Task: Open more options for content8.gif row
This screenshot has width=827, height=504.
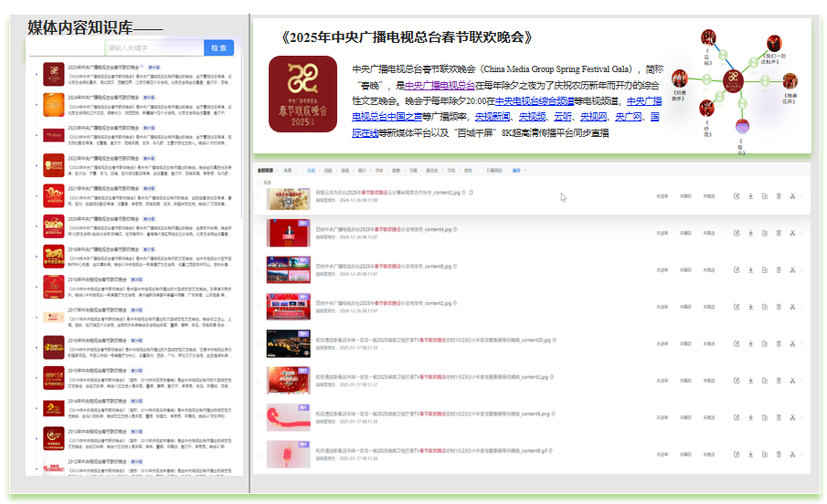Action: 801,455
